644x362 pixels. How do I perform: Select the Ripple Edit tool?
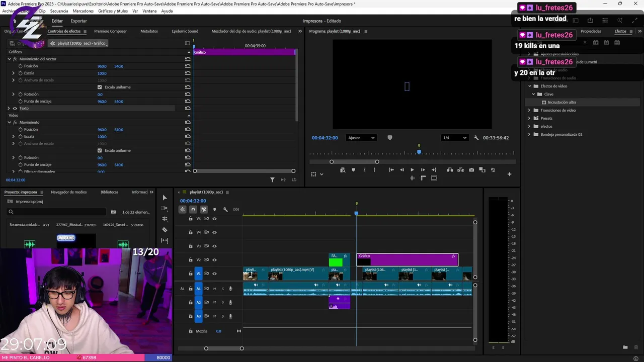pos(165,219)
